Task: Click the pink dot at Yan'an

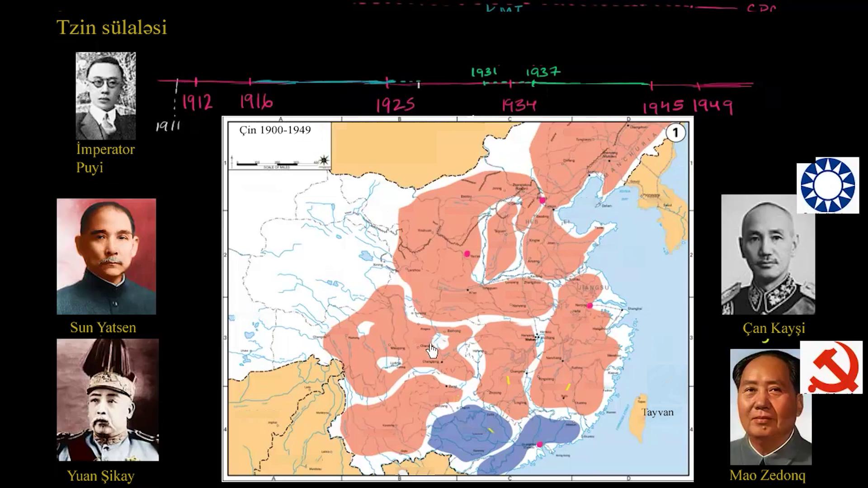Action: pyautogui.click(x=467, y=254)
